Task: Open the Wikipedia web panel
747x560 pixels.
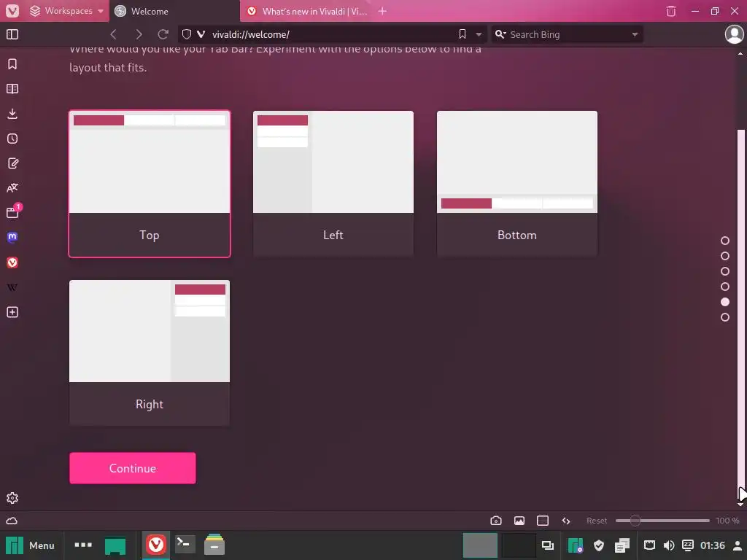Action: [12, 287]
